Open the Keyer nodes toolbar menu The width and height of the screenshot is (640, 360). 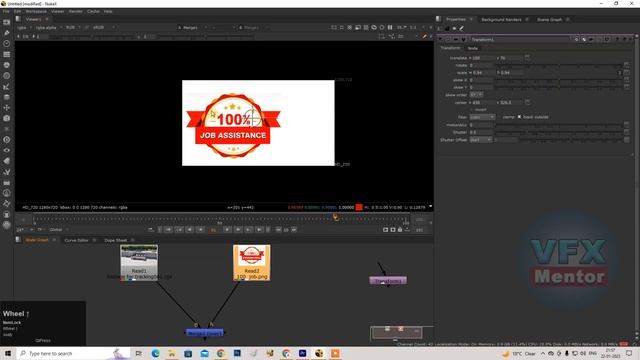[7, 86]
